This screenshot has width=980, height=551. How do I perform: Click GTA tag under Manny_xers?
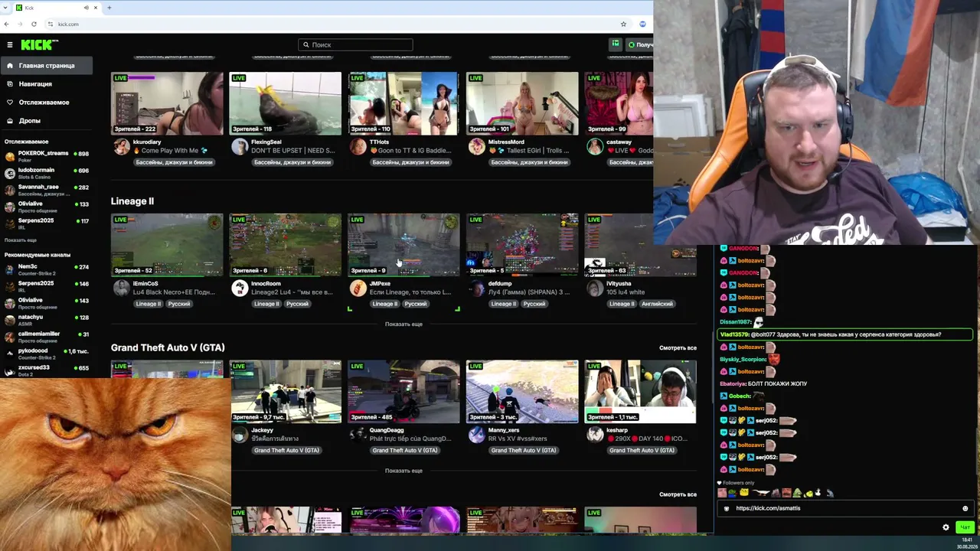pos(523,451)
